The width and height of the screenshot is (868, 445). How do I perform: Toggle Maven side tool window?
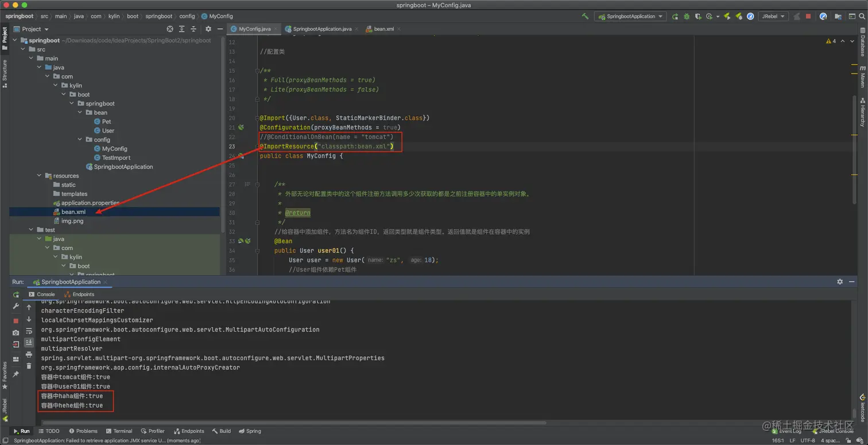pos(862,76)
